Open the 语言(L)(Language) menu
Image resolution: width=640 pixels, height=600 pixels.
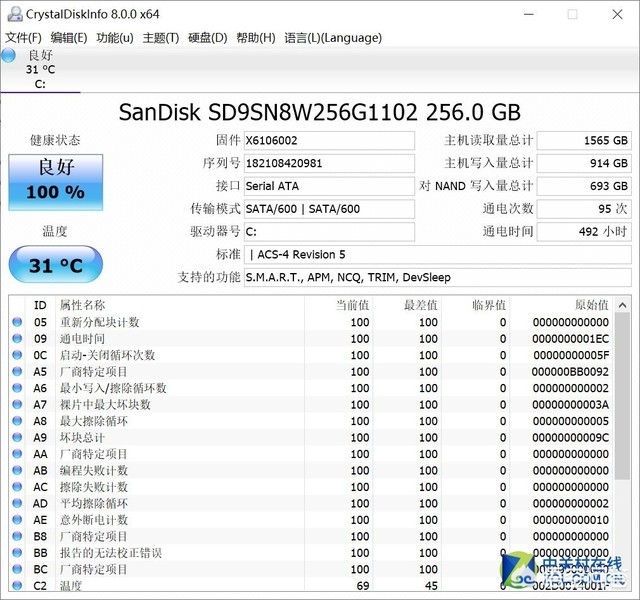333,38
